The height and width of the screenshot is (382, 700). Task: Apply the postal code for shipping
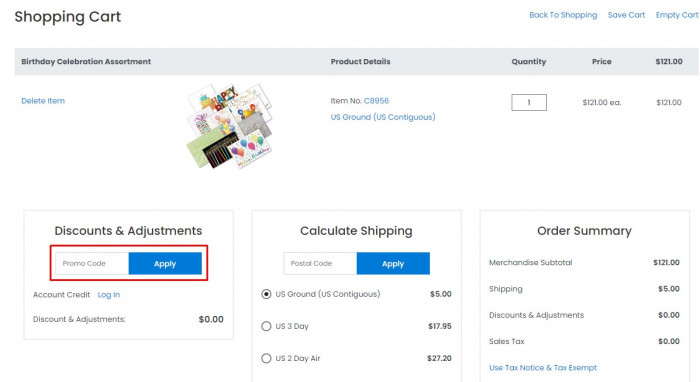point(393,263)
